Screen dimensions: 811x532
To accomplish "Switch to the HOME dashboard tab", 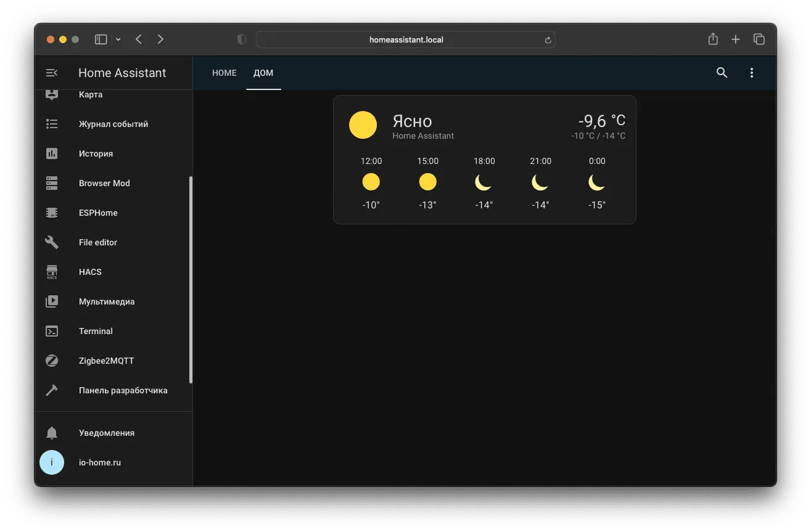I will 224,73.
